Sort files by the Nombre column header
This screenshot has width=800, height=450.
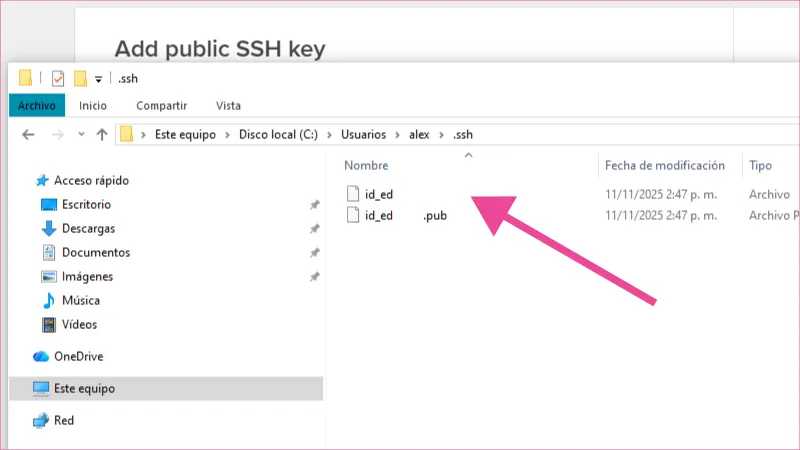pos(366,165)
